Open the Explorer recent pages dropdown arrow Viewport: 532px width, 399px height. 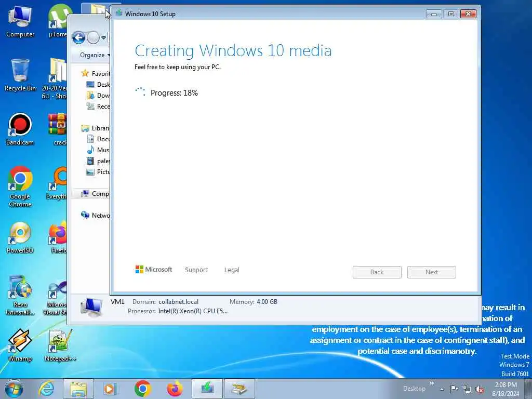(x=103, y=38)
